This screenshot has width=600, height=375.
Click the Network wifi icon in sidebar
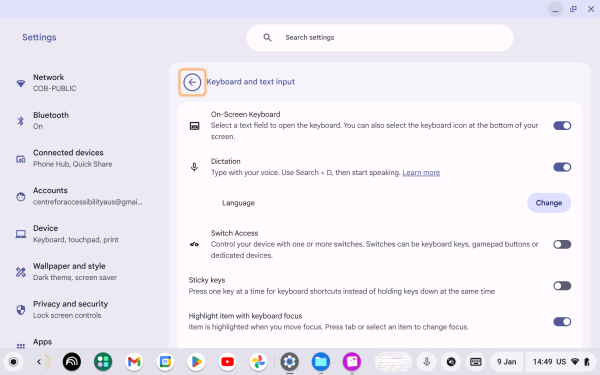(x=21, y=83)
